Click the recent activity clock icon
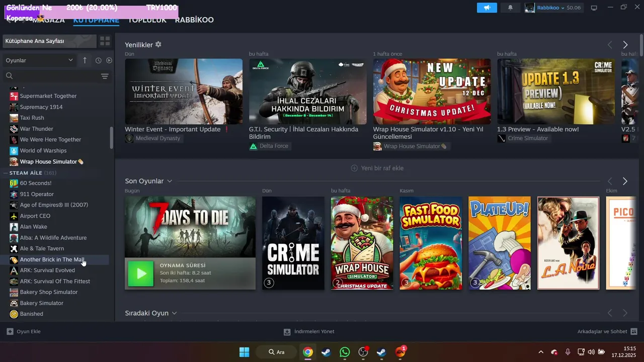Viewport: 644px width, 362px height. coord(98,60)
